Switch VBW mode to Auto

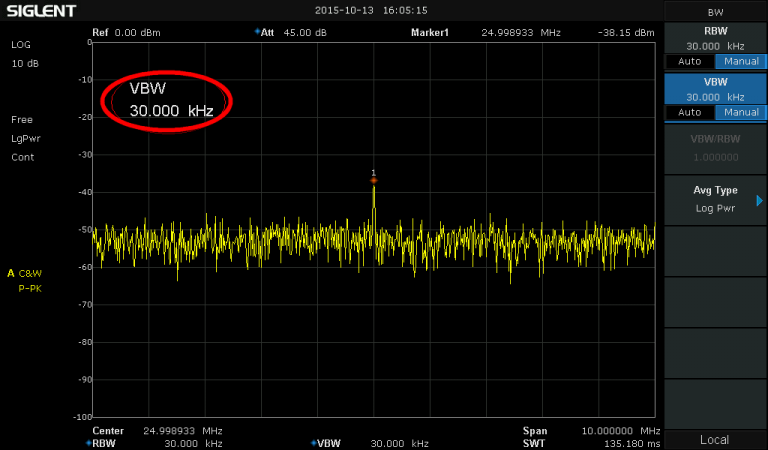690,112
